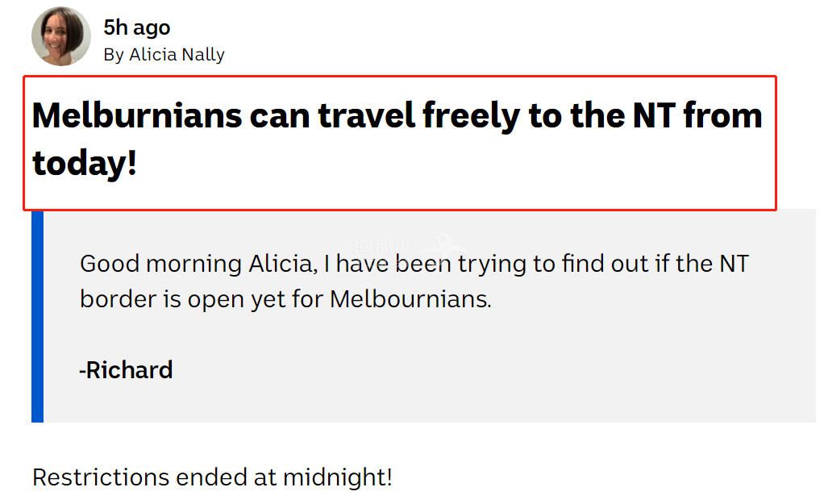Click 'border is open yet for Melbournians.' line
The width and height of the screenshot is (824, 504).
coord(285,299)
